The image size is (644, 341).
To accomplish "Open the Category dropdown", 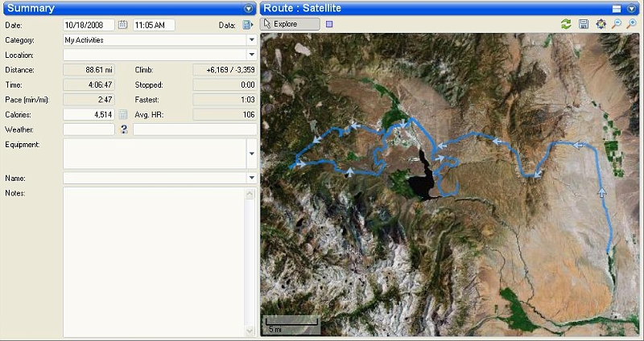I will coord(251,40).
